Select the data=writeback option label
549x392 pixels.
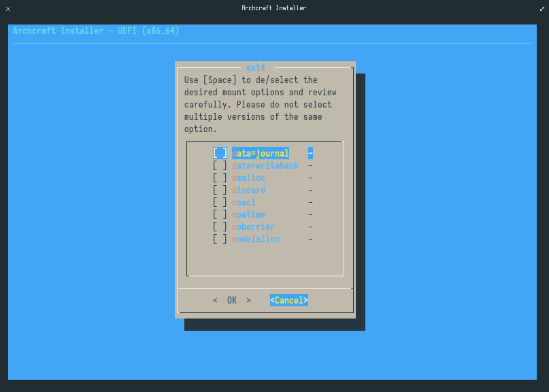pyautogui.click(x=265, y=165)
